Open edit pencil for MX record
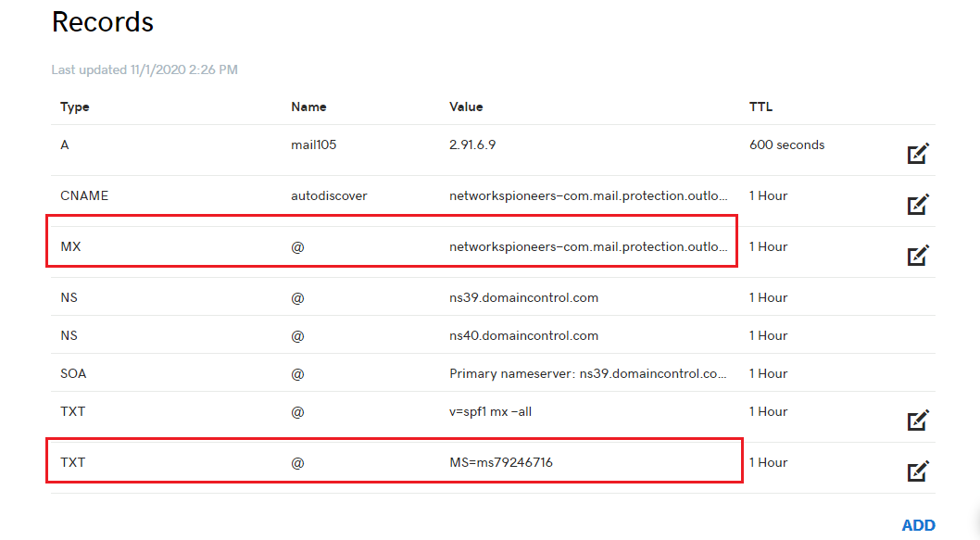The image size is (980, 540). [918, 255]
